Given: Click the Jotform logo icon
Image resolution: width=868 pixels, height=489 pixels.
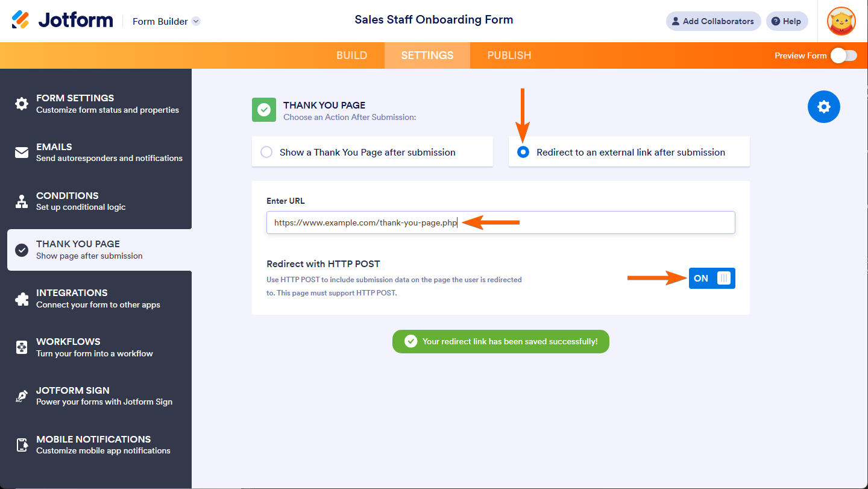Looking at the screenshot, I should point(20,21).
